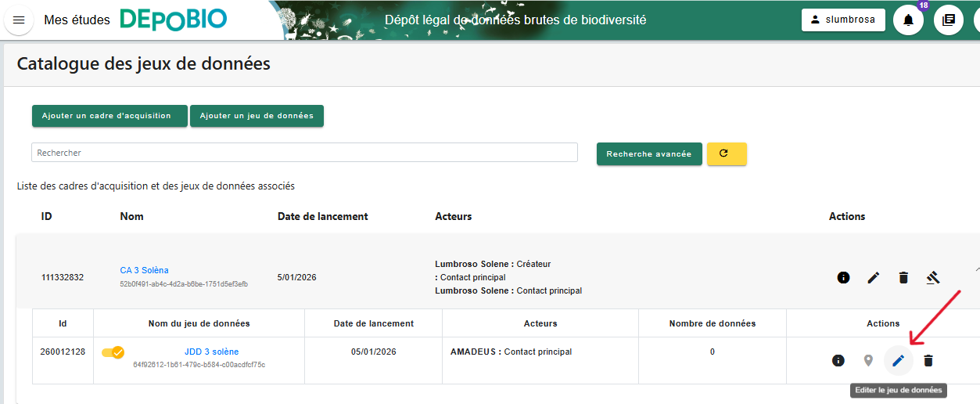Viewport: 980px width, 404px height.
Task: Collapse the CA 3 Solèna row
Action: point(976,269)
